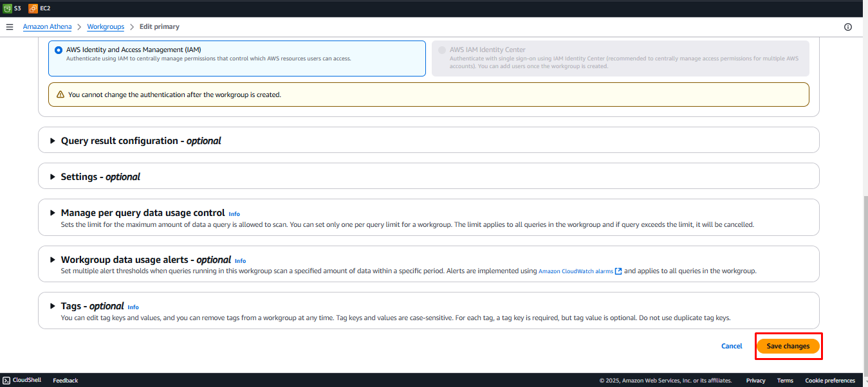The height and width of the screenshot is (387, 868).
Task: Select AWS IAM Identity Center radio option
Action: pyautogui.click(x=442, y=50)
